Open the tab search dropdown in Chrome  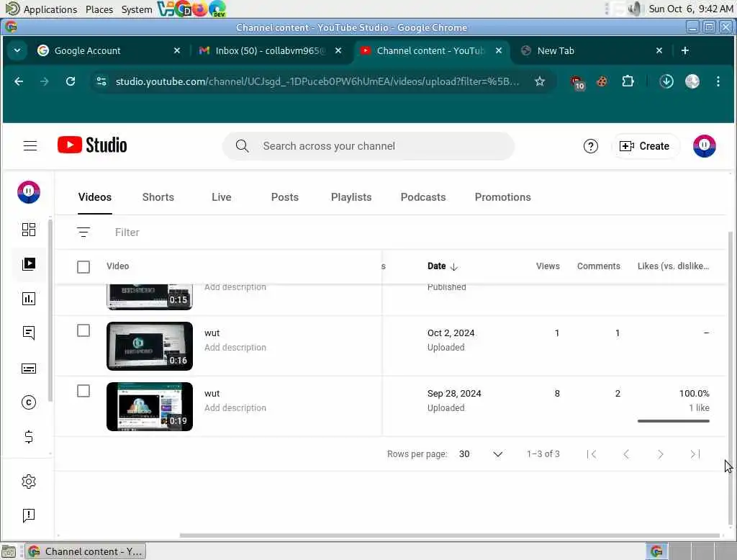(x=17, y=50)
